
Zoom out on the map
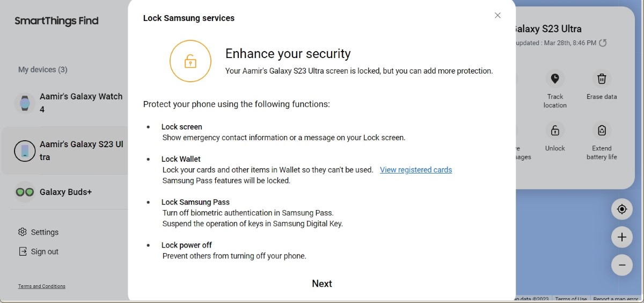(x=622, y=265)
